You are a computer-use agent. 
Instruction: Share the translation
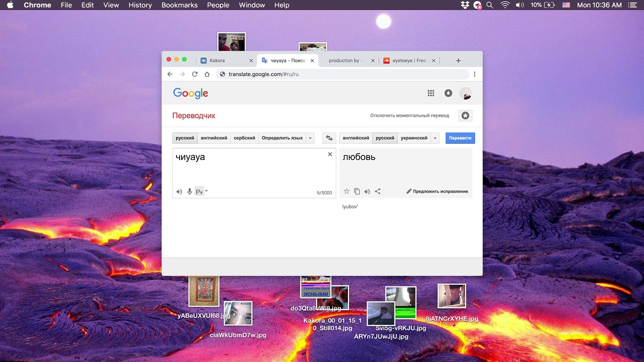[x=378, y=191]
